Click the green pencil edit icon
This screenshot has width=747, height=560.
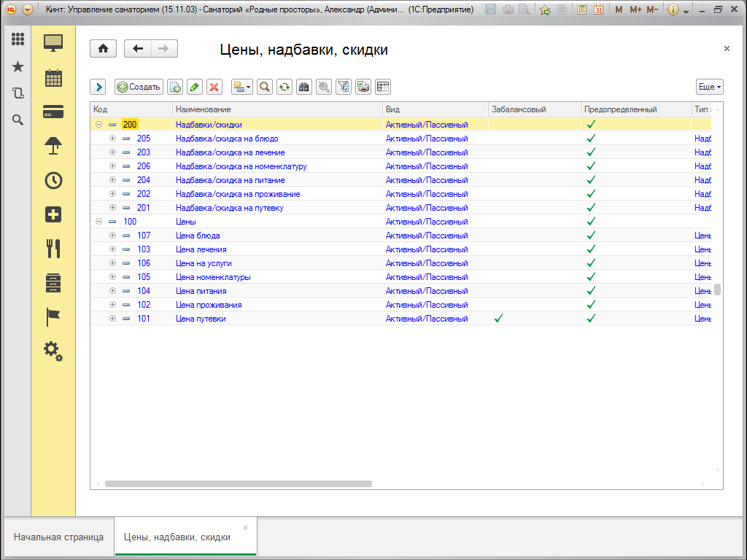tap(194, 87)
